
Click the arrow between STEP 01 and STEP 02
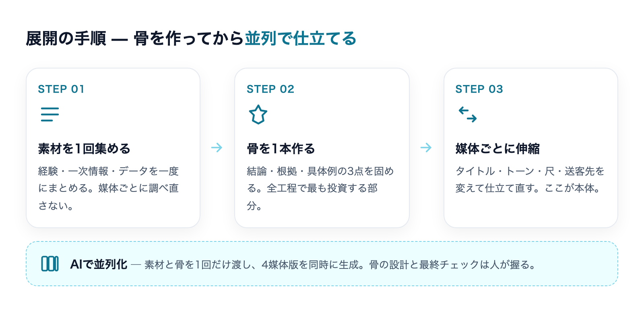click(x=217, y=148)
